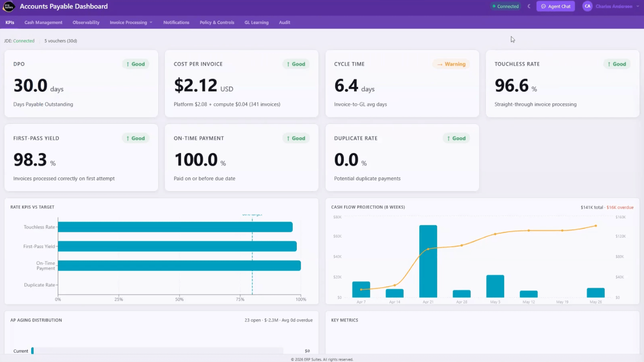Screen dimensions: 644x362
Task: Click the DPO Good status badge
Action: click(x=136, y=64)
